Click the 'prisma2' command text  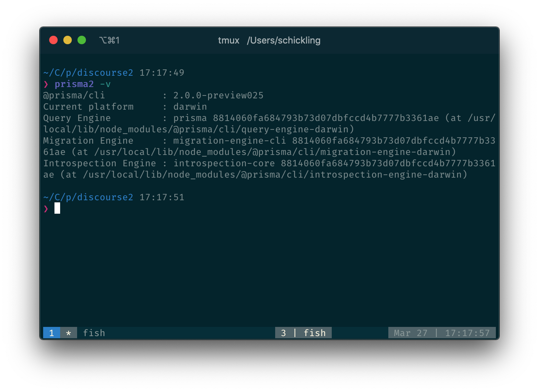point(74,84)
